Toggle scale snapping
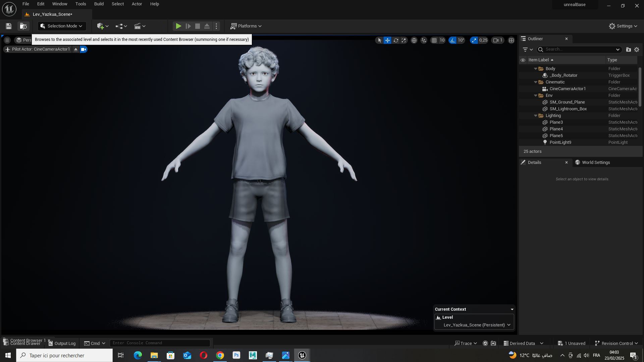 pos(474,40)
